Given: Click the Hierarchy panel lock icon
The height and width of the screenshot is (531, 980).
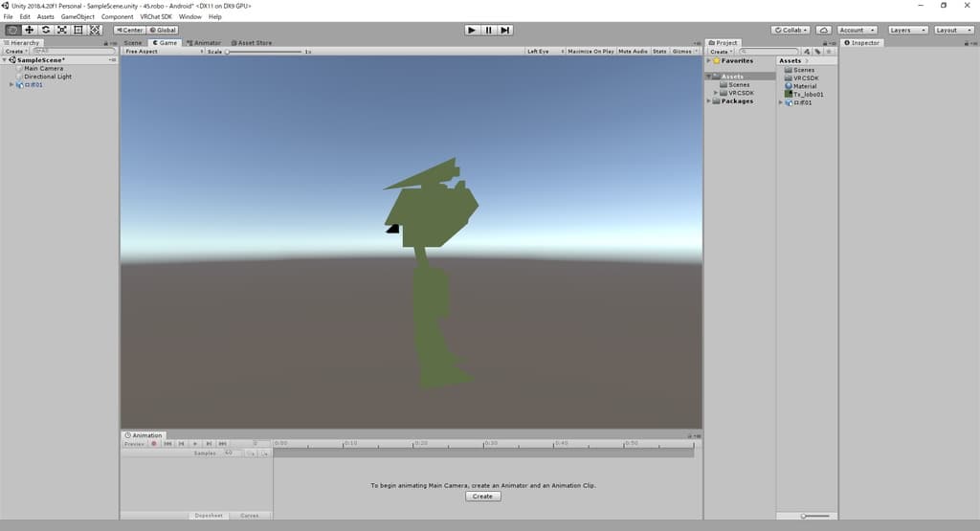Looking at the screenshot, I should (105, 43).
